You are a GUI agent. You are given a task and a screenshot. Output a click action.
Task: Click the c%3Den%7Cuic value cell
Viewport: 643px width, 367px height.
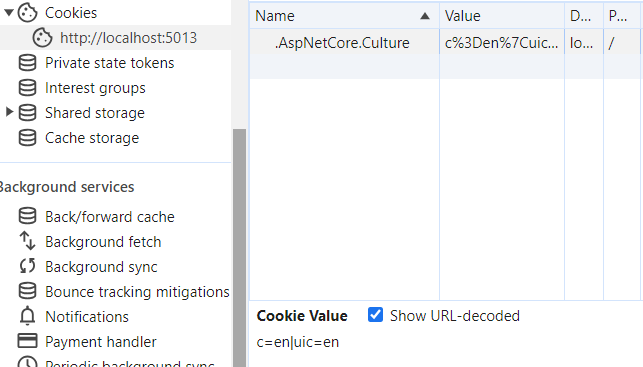(502, 43)
